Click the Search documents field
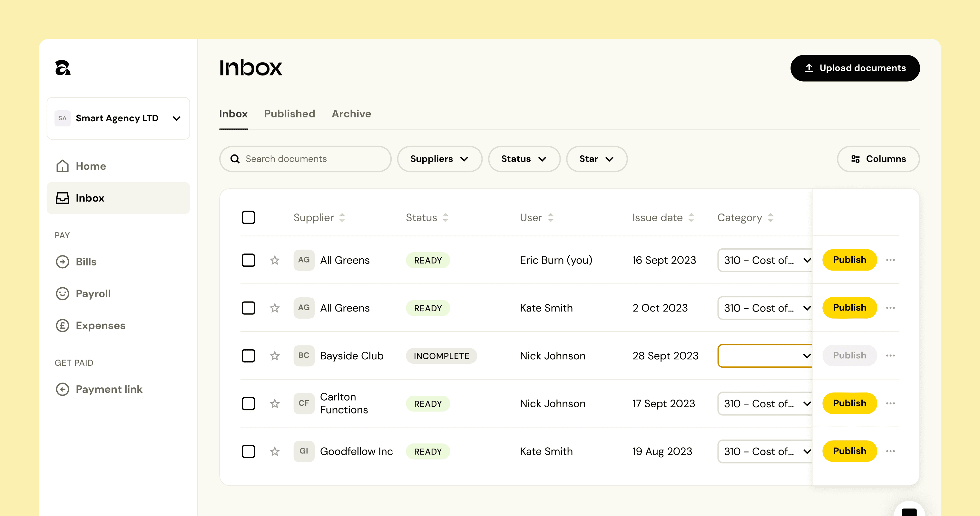980x516 pixels. point(305,159)
